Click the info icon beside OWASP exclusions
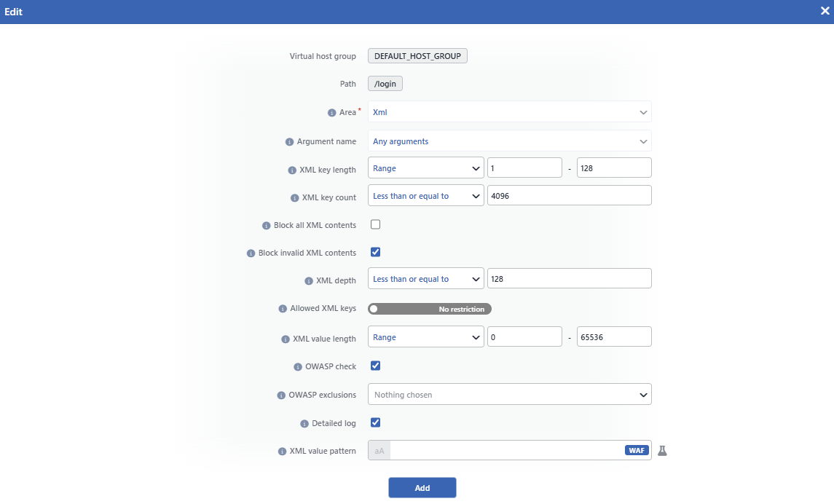Viewport: 834px width, 504px height. pyautogui.click(x=281, y=395)
